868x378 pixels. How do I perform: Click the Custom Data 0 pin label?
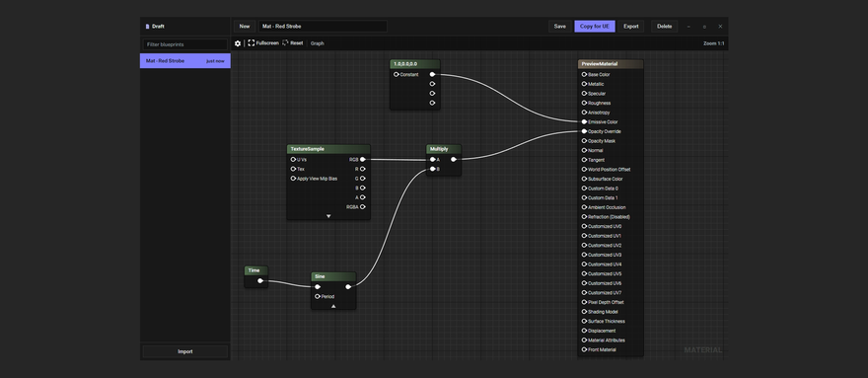[603, 189]
